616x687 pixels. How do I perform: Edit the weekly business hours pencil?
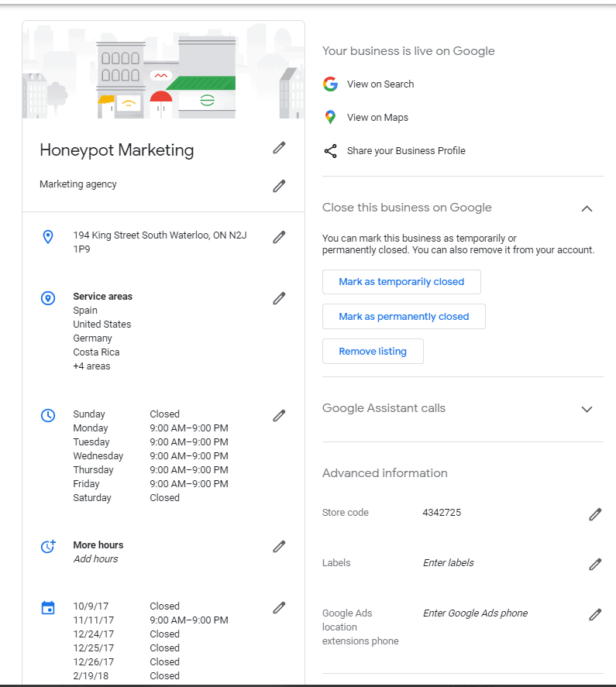click(279, 416)
